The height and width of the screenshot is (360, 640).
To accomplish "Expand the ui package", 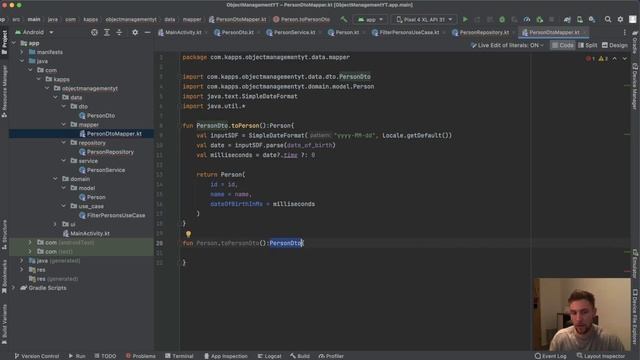I will click(x=56, y=224).
